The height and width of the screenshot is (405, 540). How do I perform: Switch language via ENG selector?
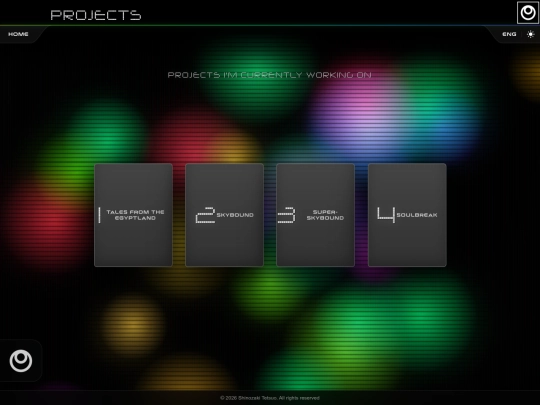[509, 34]
